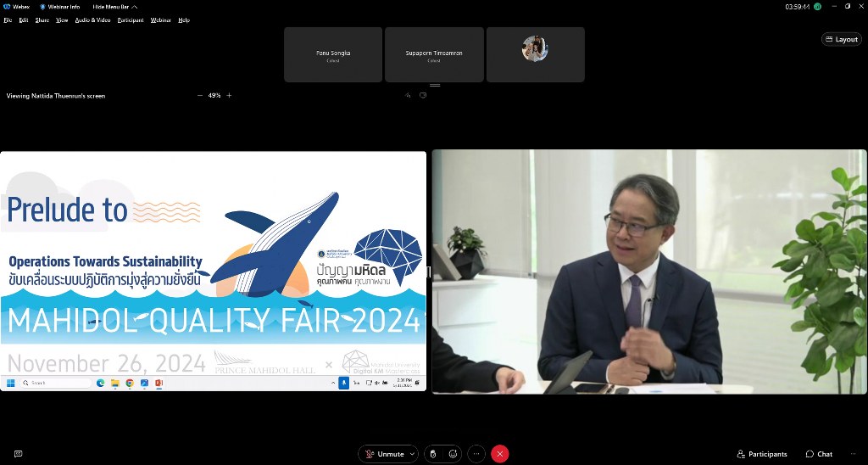868x465 pixels.
Task: Click the 49% zoom level value
Action: pos(214,95)
